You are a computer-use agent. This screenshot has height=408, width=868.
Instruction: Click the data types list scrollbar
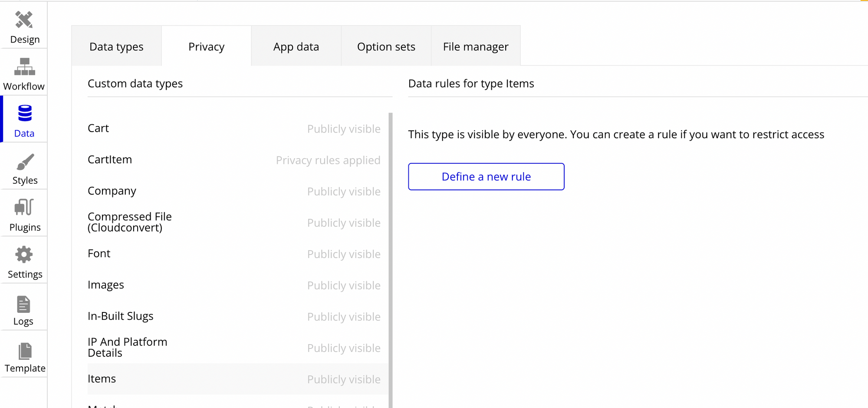(391, 260)
